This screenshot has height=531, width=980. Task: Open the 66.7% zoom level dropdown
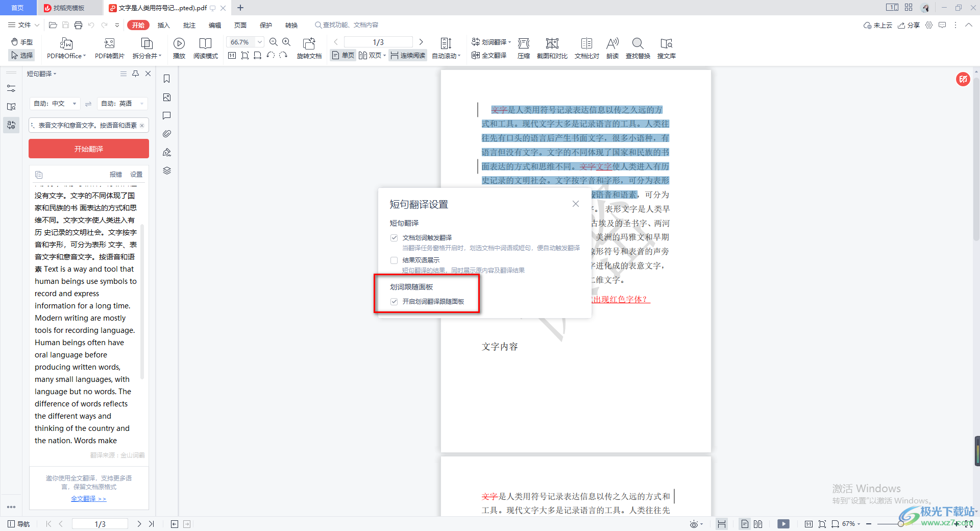point(260,42)
